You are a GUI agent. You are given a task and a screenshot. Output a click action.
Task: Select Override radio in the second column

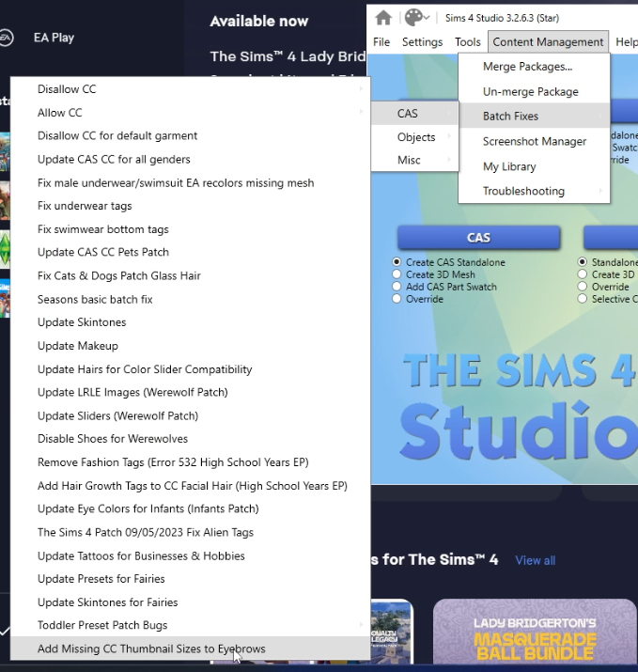tap(582, 287)
